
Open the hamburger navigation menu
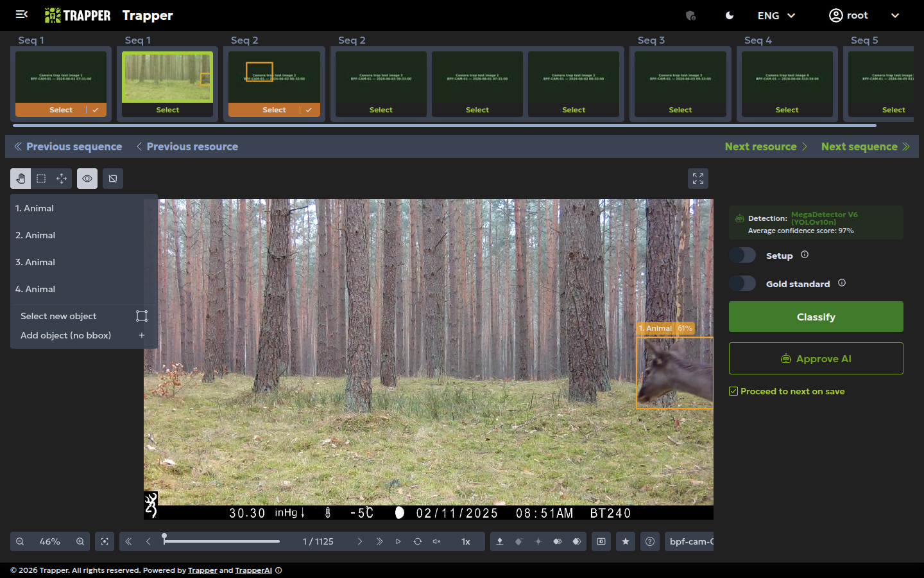pos(22,15)
